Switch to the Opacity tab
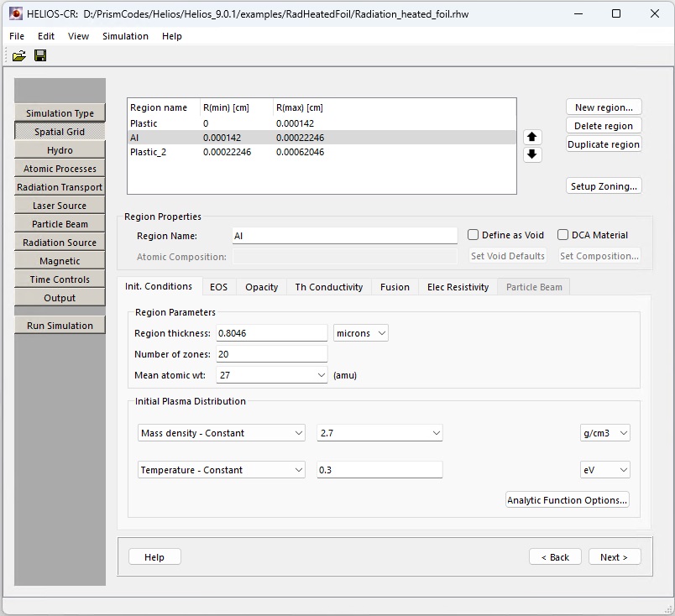 (261, 287)
